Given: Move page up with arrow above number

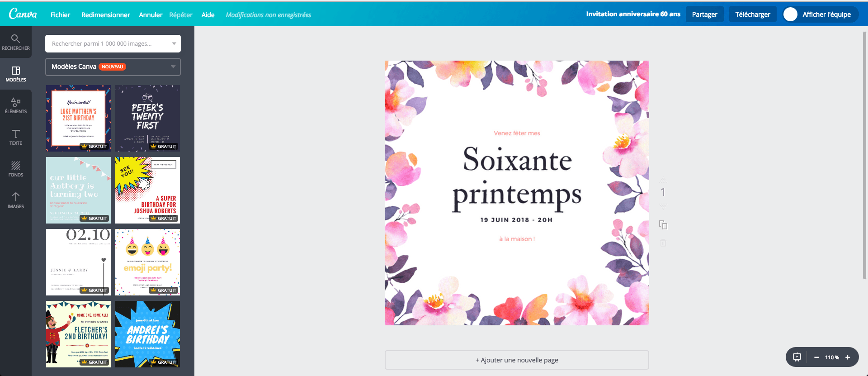Looking at the screenshot, I should [663, 180].
